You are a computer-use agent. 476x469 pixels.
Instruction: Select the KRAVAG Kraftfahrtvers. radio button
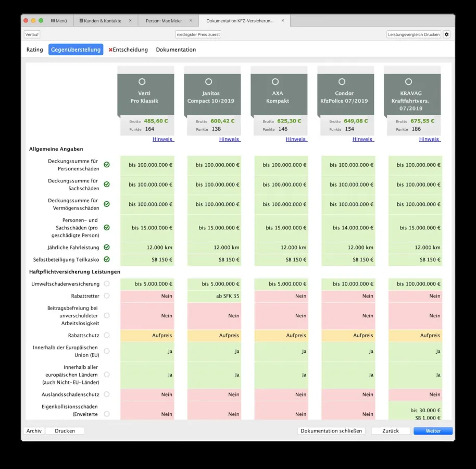click(x=408, y=82)
